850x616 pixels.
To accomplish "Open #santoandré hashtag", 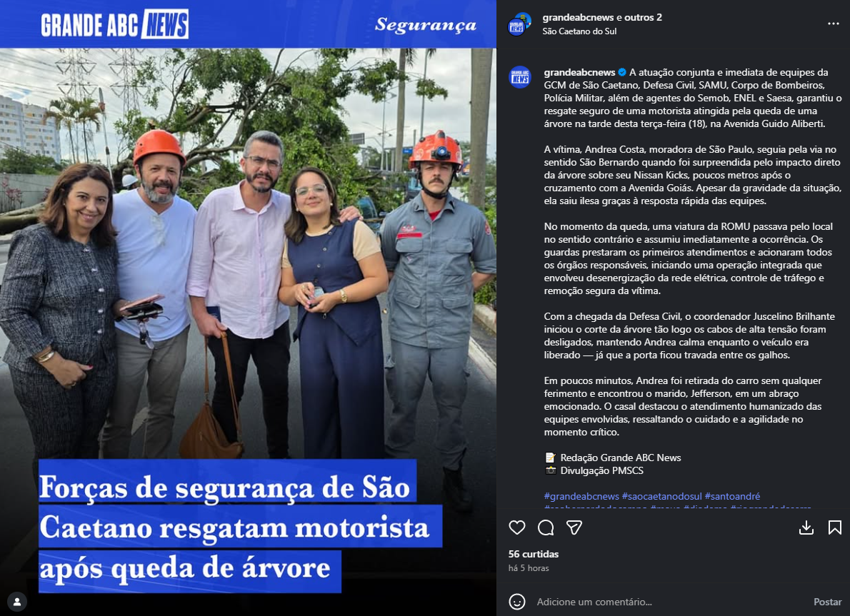I will click(732, 496).
